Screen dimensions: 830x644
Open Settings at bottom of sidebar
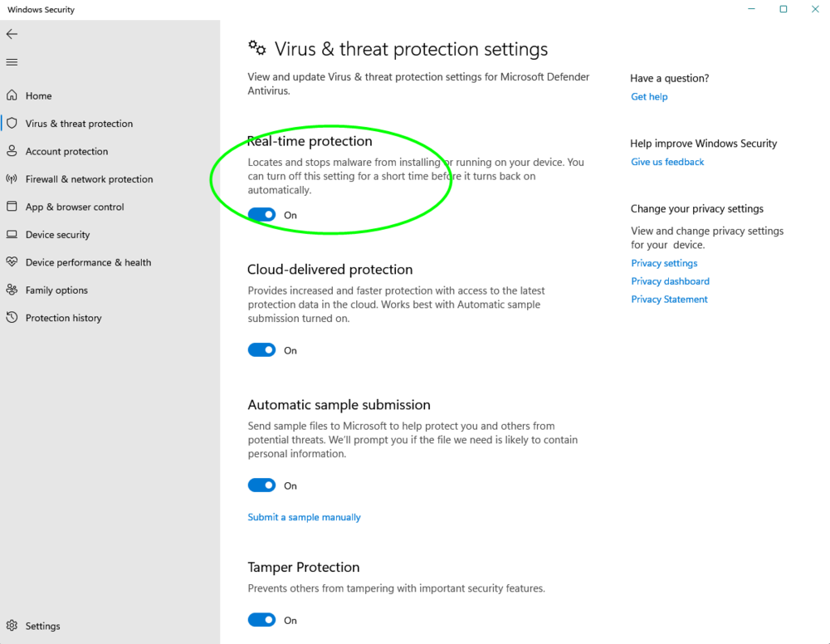(x=42, y=627)
